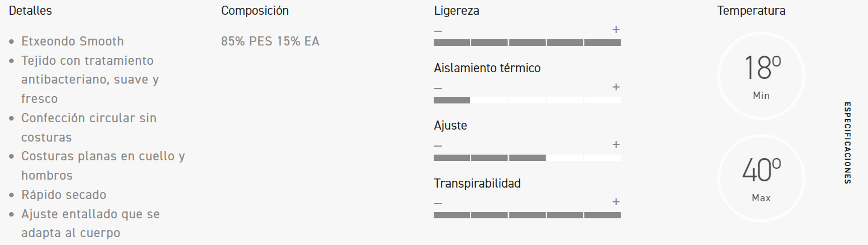868x245 pixels.
Task: Click the Ajuste rating bar
Action: [527, 157]
